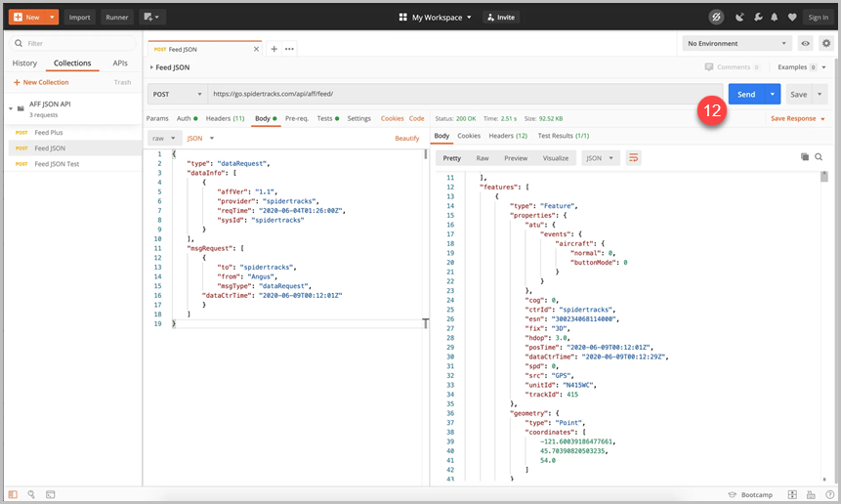Open the Runner
The width and height of the screenshot is (841, 504).
coord(117,18)
